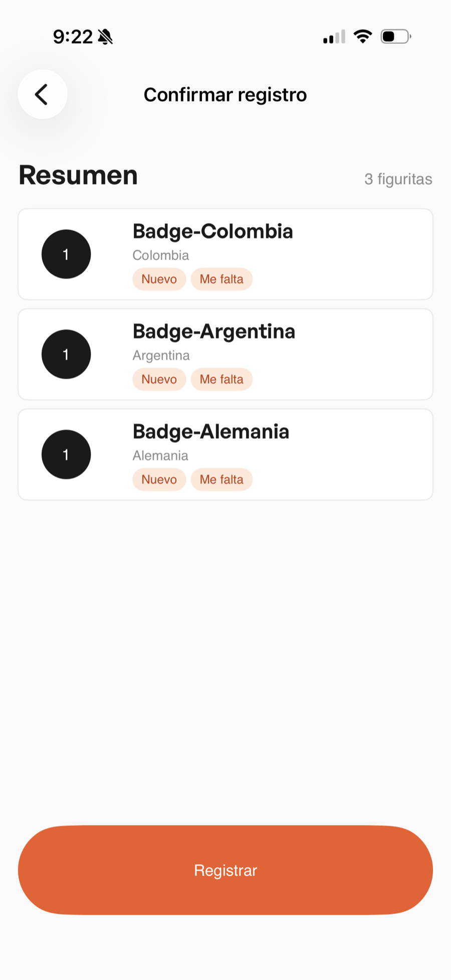Screen dimensions: 451x980
Task: Tap the quantity circle for Badge-Alemania
Action: pyautogui.click(x=66, y=454)
